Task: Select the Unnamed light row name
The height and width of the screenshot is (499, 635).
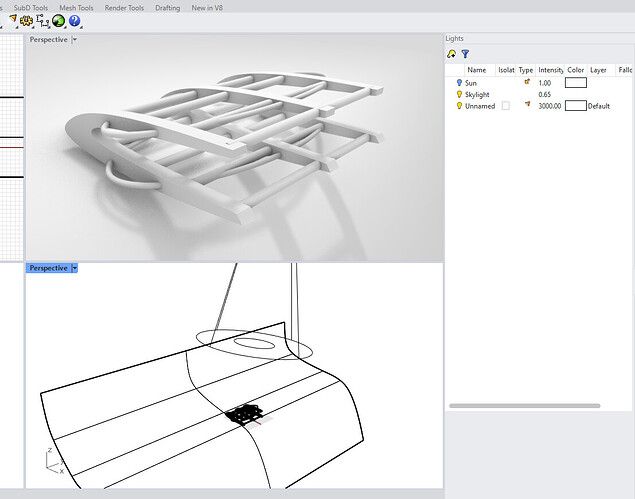Action: [x=480, y=106]
